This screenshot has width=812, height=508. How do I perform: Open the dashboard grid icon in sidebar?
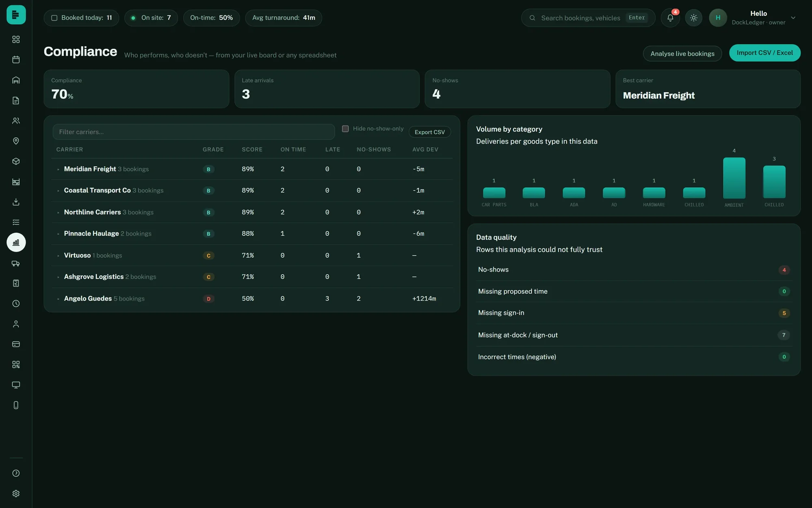point(16,39)
